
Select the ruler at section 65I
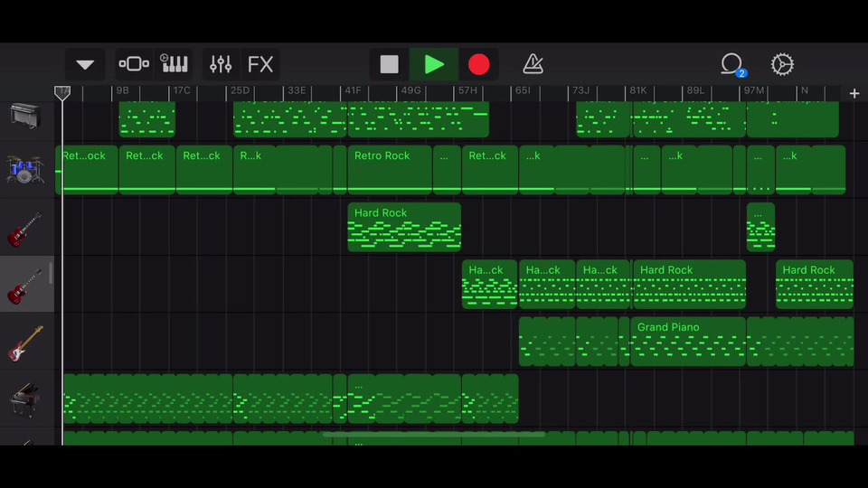[523, 90]
